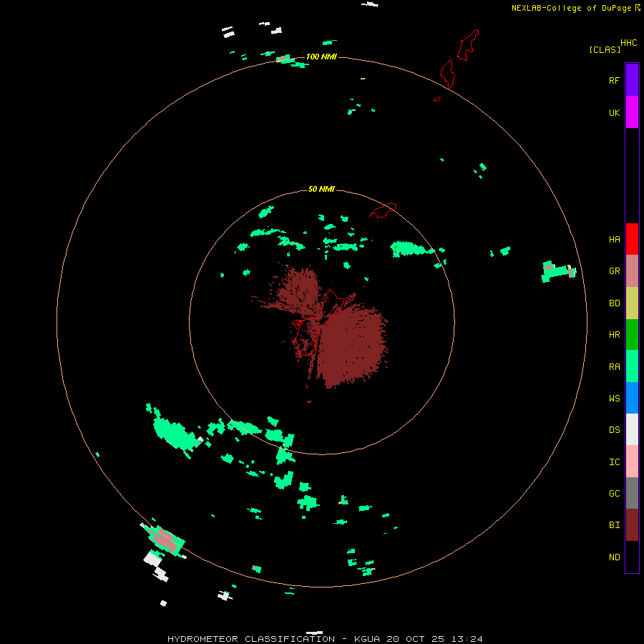Click the RF purple legend swatch
The height and width of the screenshot is (644, 644).
(x=632, y=80)
